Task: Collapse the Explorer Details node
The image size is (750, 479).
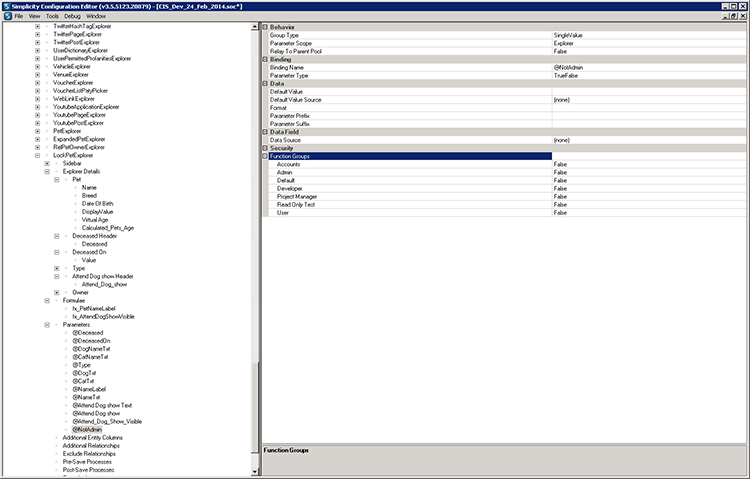Action: (47, 171)
